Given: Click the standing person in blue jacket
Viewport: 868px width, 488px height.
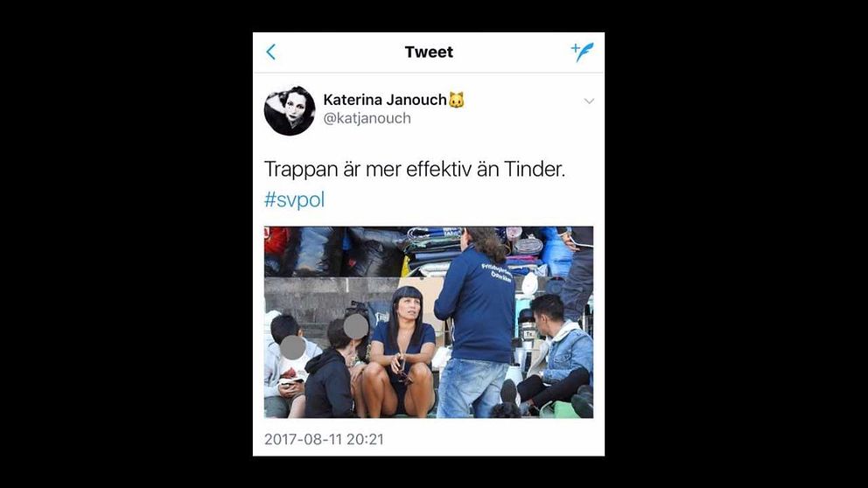Looking at the screenshot, I should 476,326.
